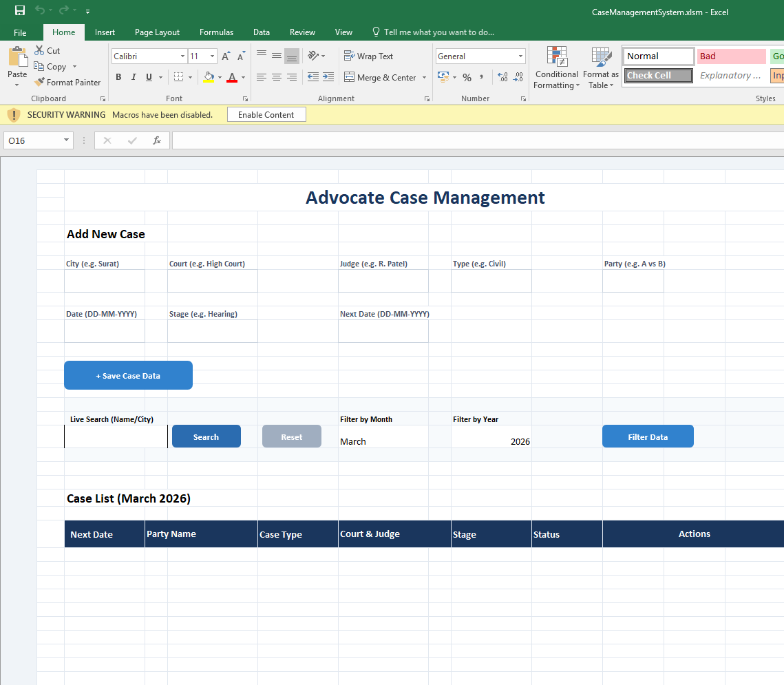Select Middle Align icon
This screenshot has height=685, width=784.
pos(277,55)
